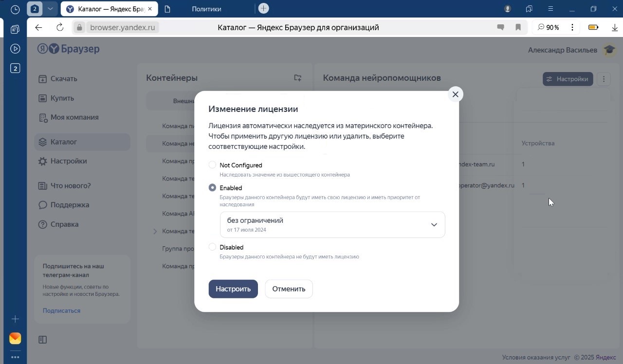The image size is (623, 364).
Task: Click the Настройки button in team panel
Action: (568, 79)
